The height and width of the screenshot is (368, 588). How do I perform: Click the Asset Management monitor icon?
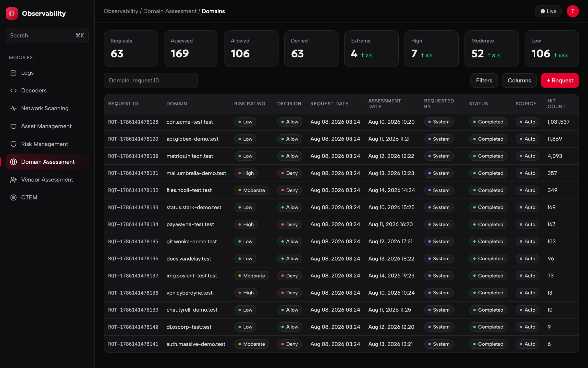(x=13, y=126)
